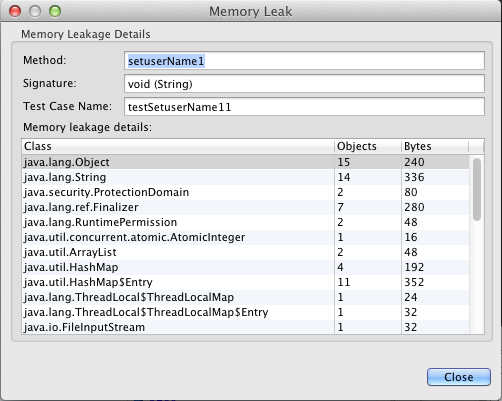502x401 pixels.
Task: Select the java.security.ProtectionDomain row
Action: pyautogui.click(x=245, y=192)
